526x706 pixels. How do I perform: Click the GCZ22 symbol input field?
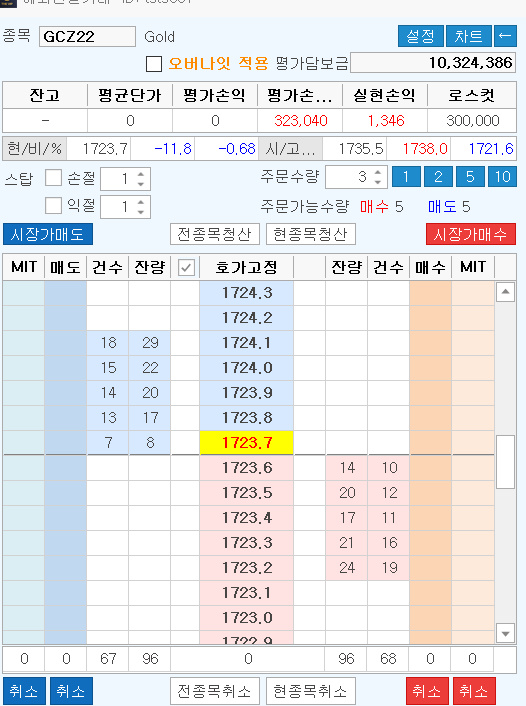click(87, 36)
